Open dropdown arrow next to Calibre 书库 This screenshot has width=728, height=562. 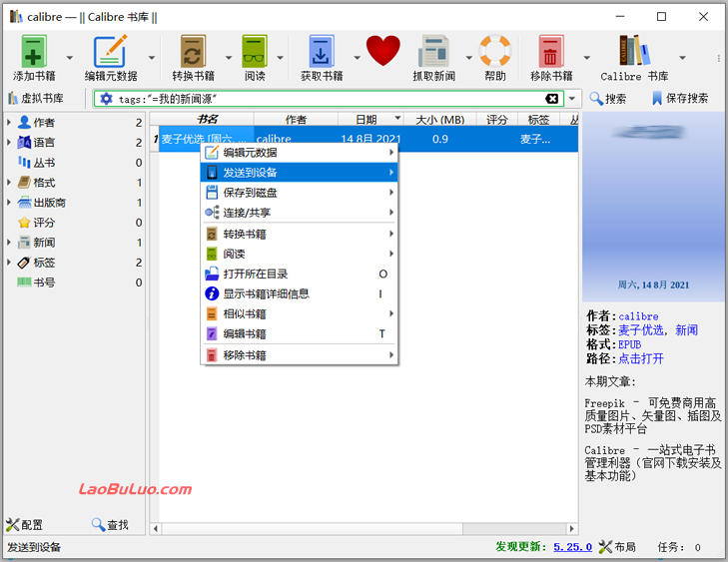(682, 58)
